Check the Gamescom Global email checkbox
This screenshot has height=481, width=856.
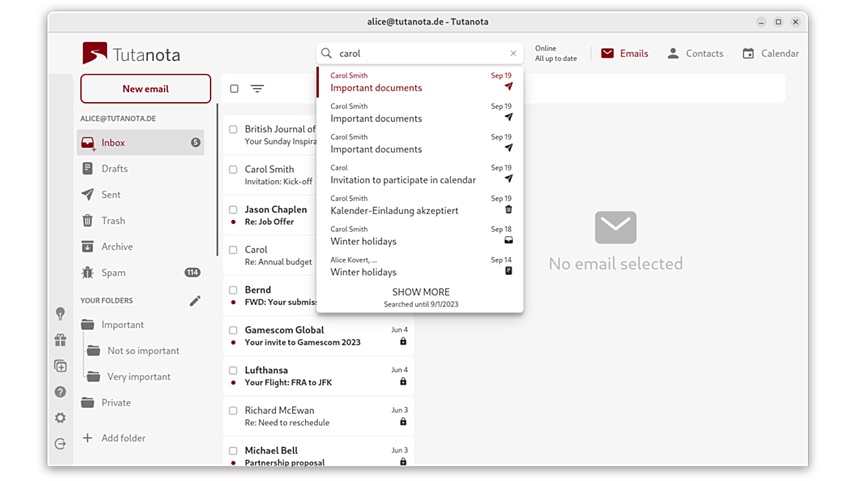233,330
